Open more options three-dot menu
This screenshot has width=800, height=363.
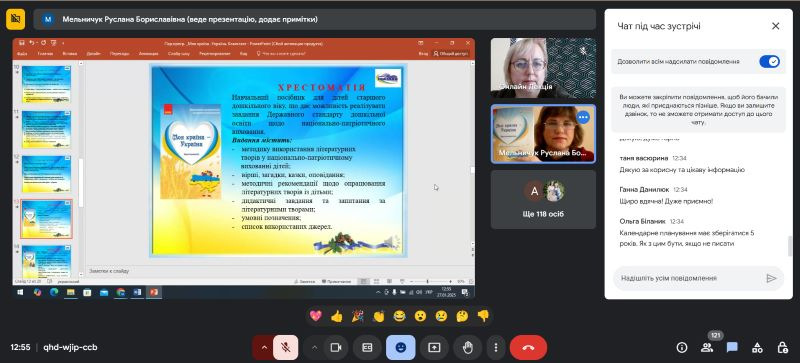tap(496, 348)
